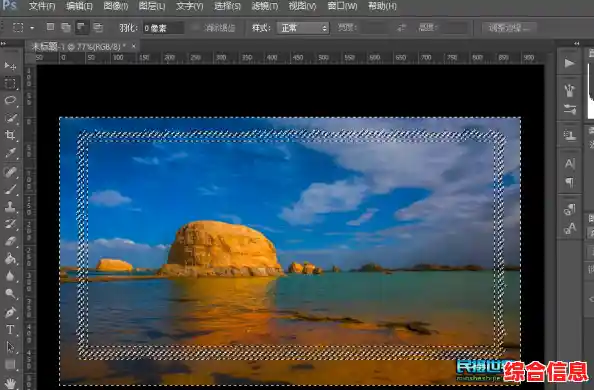The image size is (594, 390).
Task: Select the Lasso tool
Action: tap(10, 100)
